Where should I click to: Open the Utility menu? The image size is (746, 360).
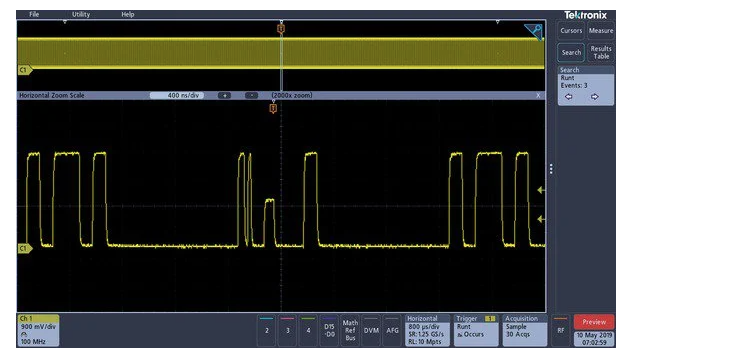point(81,14)
